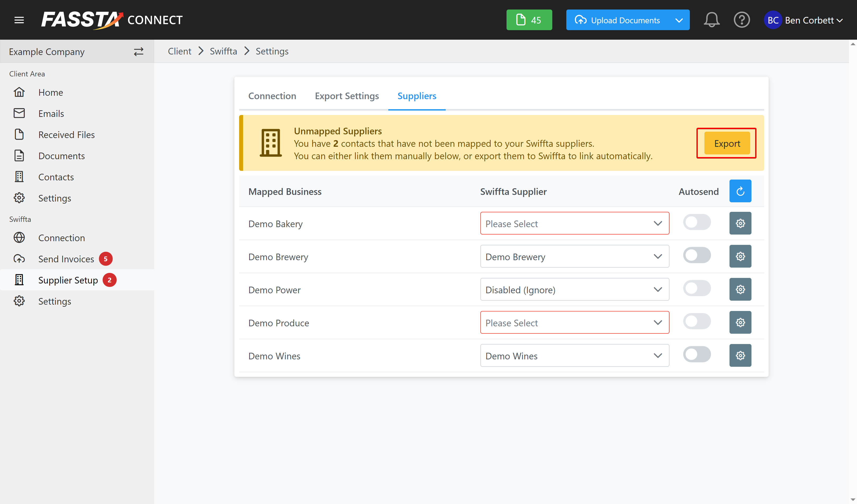Open gear settings for Demo Bakery
Viewport: 857px width, 504px height.
pyautogui.click(x=740, y=223)
